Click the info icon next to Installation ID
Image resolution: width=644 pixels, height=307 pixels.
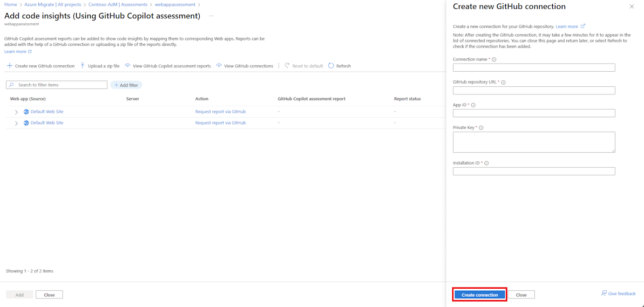click(x=486, y=163)
